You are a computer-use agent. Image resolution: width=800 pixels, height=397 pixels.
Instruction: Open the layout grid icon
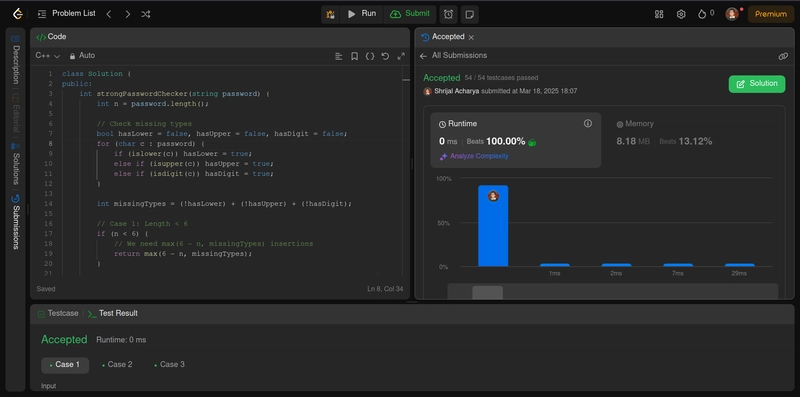tap(659, 14)
